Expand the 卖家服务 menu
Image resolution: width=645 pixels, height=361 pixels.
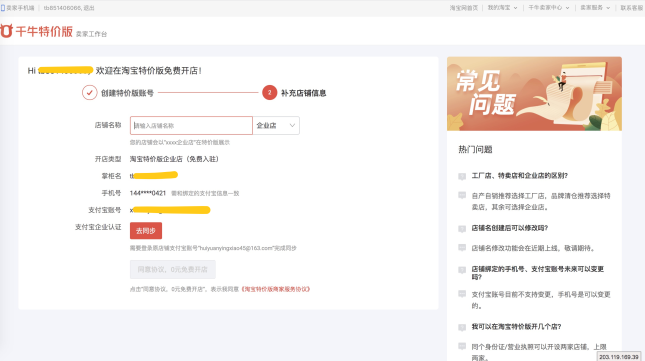pyautogui.click(x=595, y=8)
